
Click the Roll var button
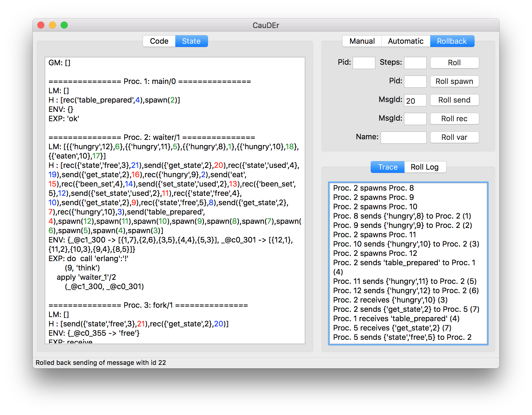click(x=454, y=137)
